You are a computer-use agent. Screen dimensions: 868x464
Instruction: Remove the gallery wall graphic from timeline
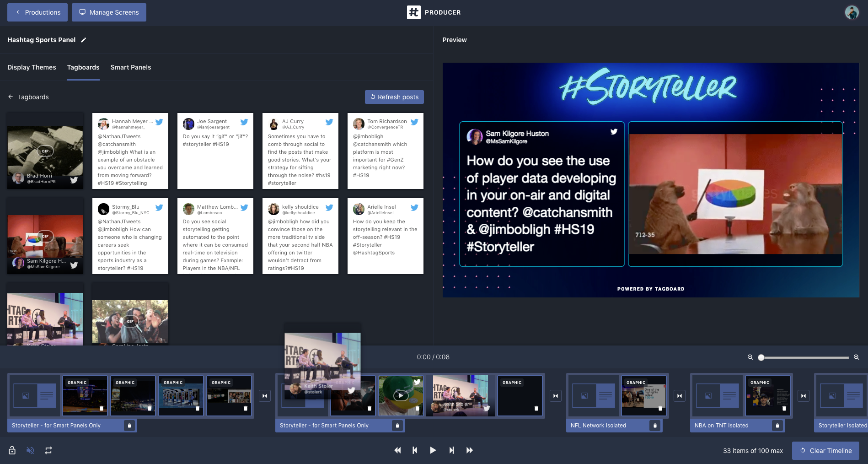[x=198, y=408]
